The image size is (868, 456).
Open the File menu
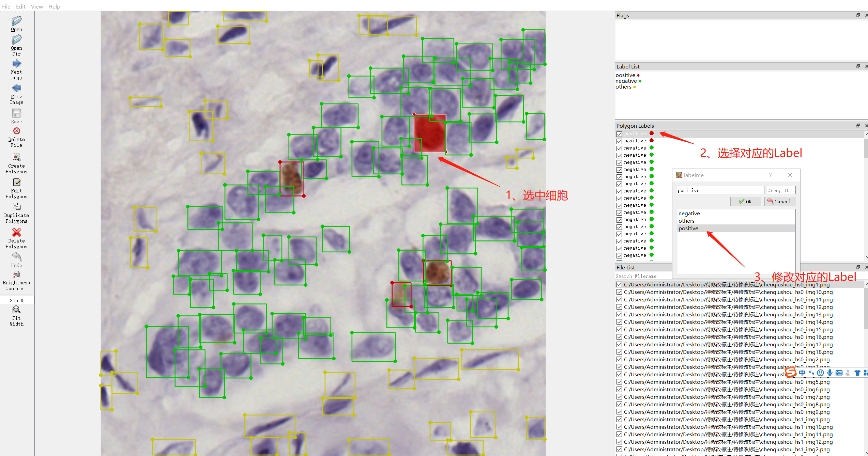6,6
